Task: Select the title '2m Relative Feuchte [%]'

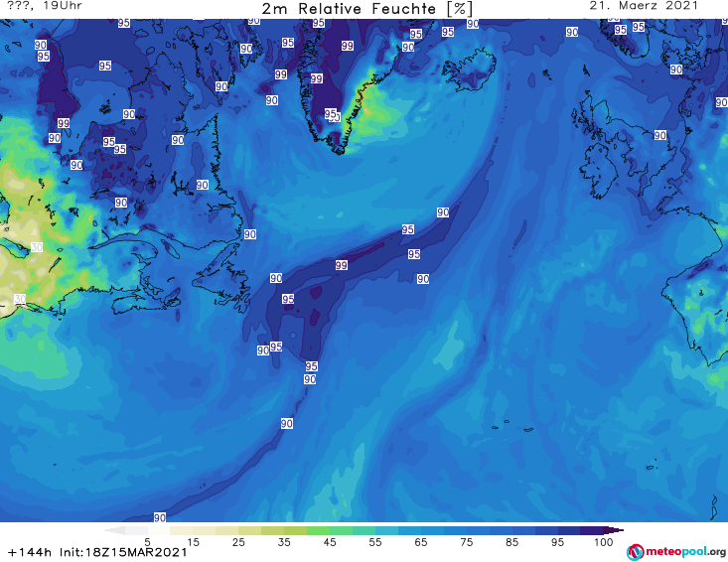Action: point(367,8)
